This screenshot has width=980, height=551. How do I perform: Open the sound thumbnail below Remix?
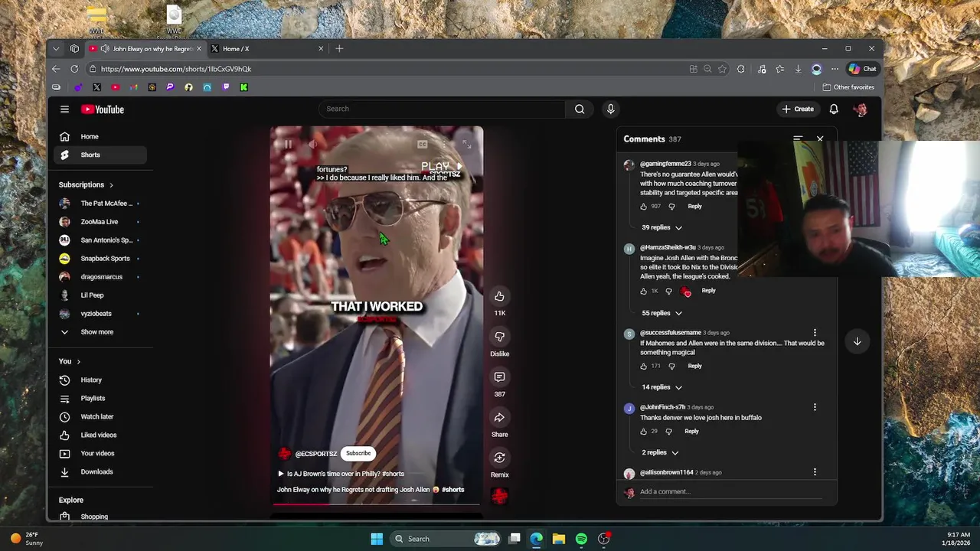[499, 496]
